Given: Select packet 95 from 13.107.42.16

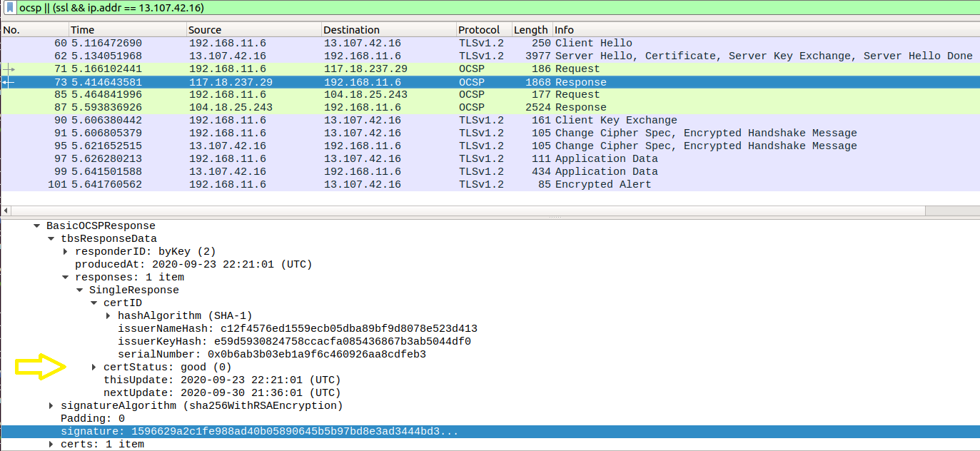Looking at the screenshot, I should tap(490, 146).
